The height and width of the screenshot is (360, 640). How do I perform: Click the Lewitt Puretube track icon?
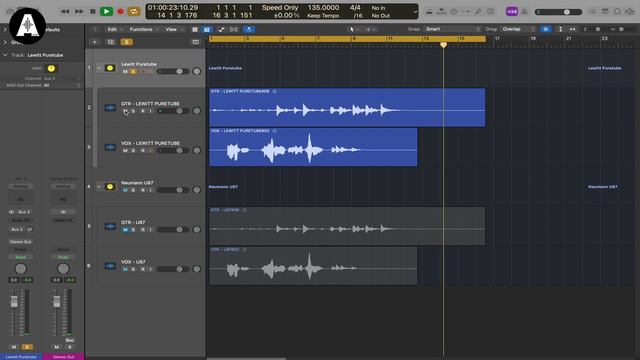click(110, 68)
